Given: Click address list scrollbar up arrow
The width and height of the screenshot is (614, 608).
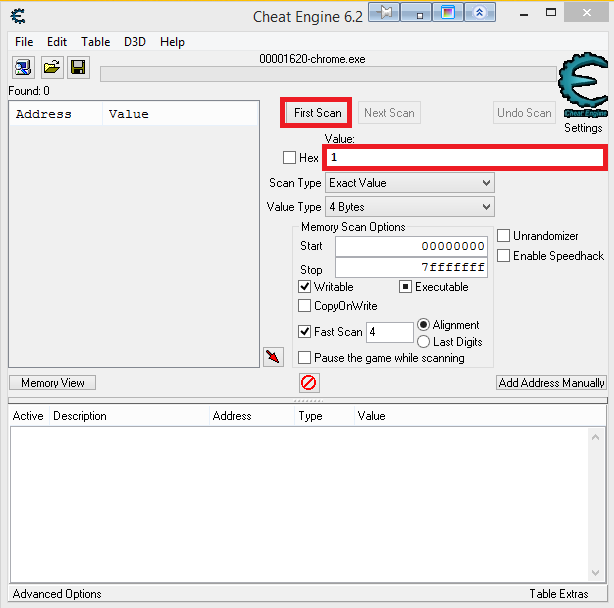Looking at the screenshot, I should 595,437.
